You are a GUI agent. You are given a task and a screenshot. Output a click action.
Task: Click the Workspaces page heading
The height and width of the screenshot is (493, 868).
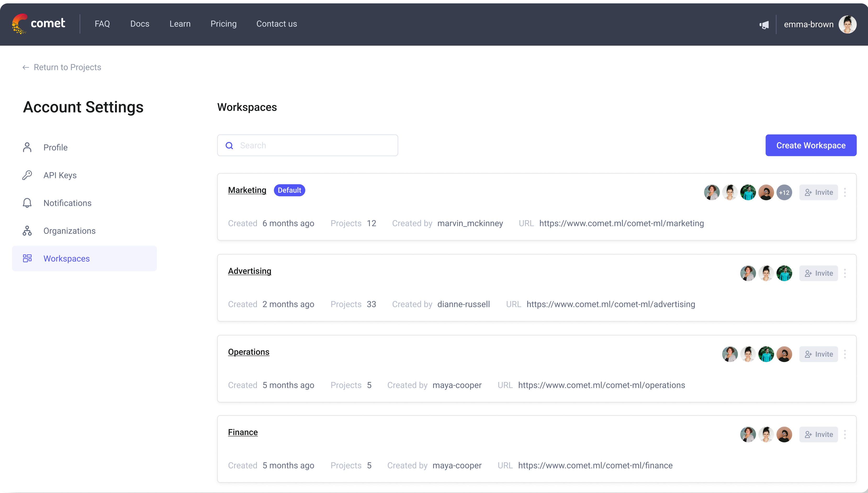coord(247,107)
